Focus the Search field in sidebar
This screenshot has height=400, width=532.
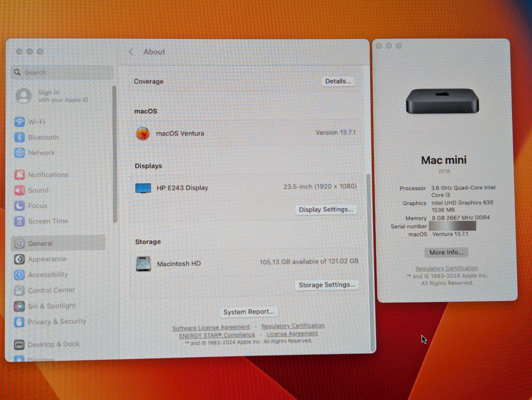click(62, 73)
